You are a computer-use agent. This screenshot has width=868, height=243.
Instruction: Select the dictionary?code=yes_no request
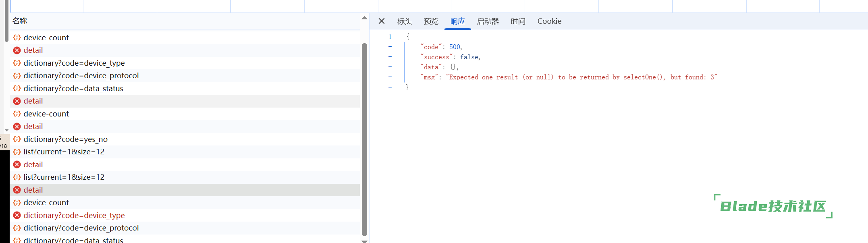pyautogui.click(x=66, y=139)
